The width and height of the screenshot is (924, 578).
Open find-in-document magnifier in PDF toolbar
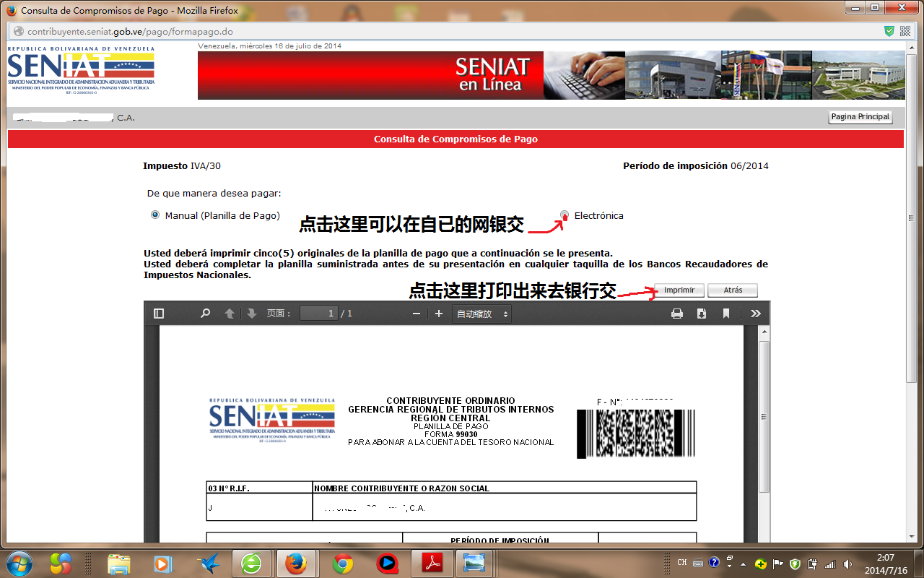206,314
